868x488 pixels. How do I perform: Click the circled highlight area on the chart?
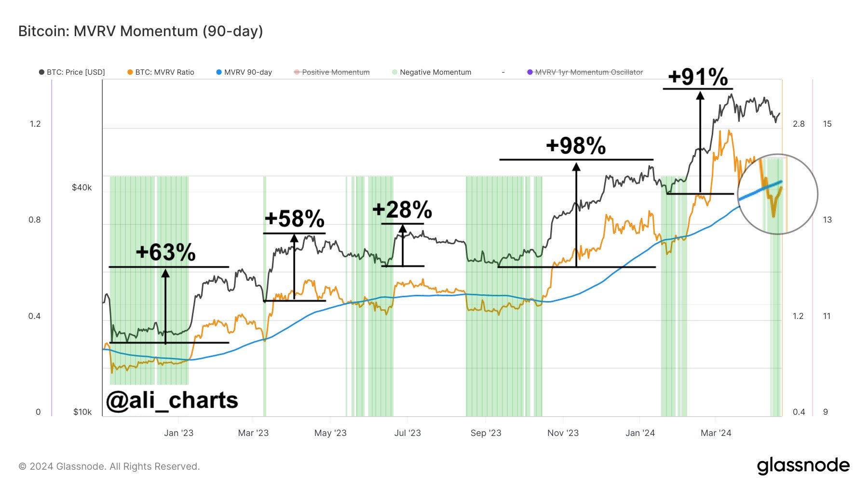(777, 195)
